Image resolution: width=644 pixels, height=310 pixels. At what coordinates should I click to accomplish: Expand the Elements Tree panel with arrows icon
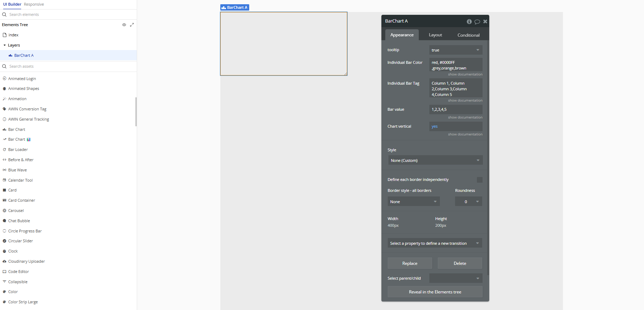point(132,25)
